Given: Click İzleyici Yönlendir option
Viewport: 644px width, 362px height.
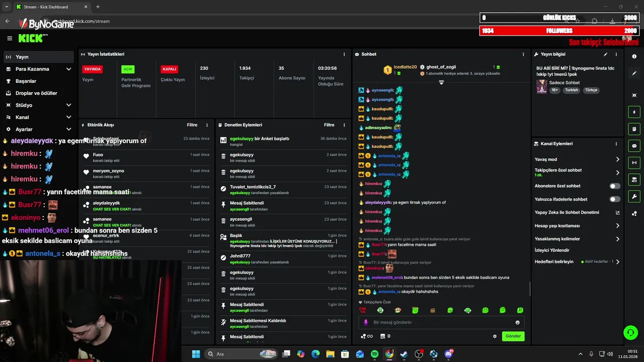Looking at the screenshot, I should (552, 250).
